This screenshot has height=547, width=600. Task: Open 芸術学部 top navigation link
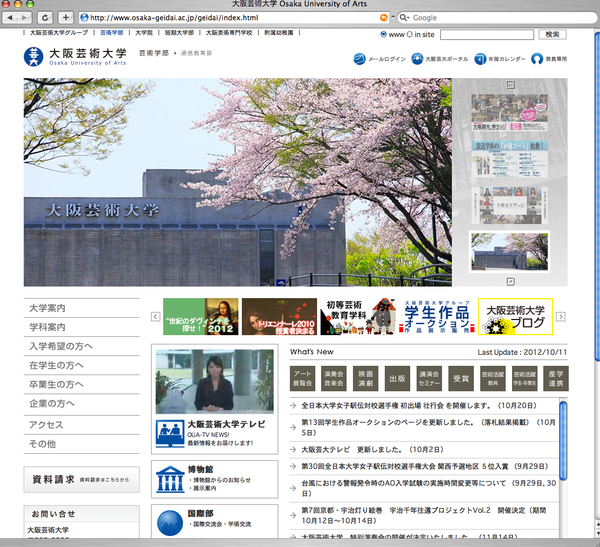click(x=112, y=33)
